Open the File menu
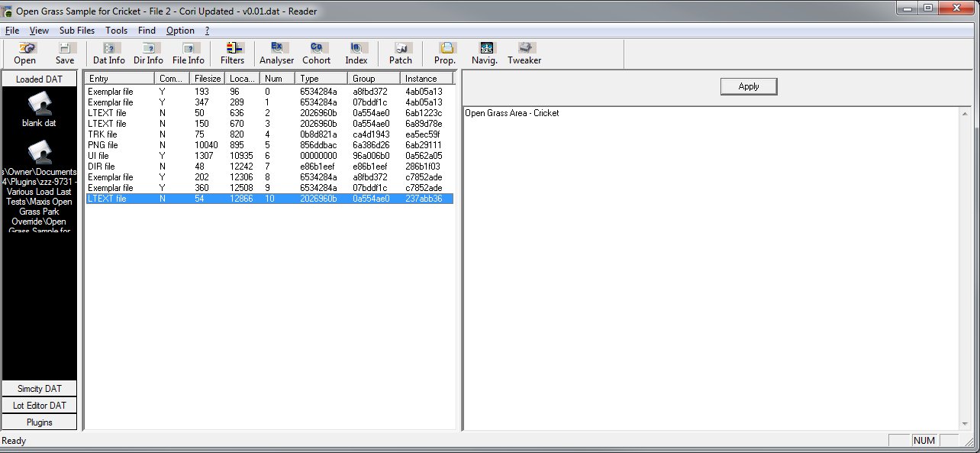Screen dimensions: 980x453 (11, 31)
